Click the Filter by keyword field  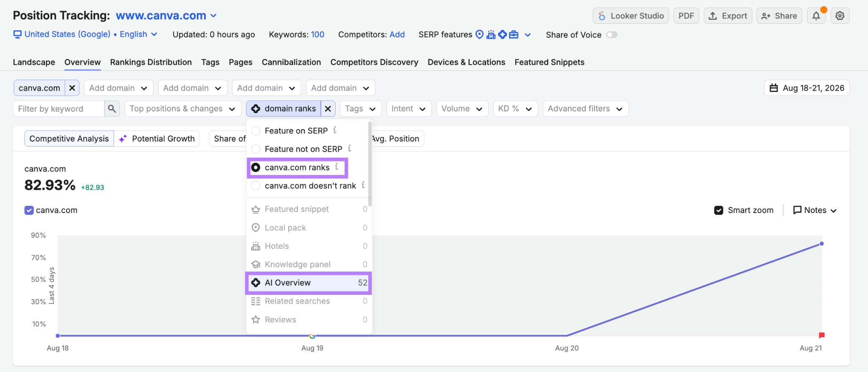[x=58, y=109]
